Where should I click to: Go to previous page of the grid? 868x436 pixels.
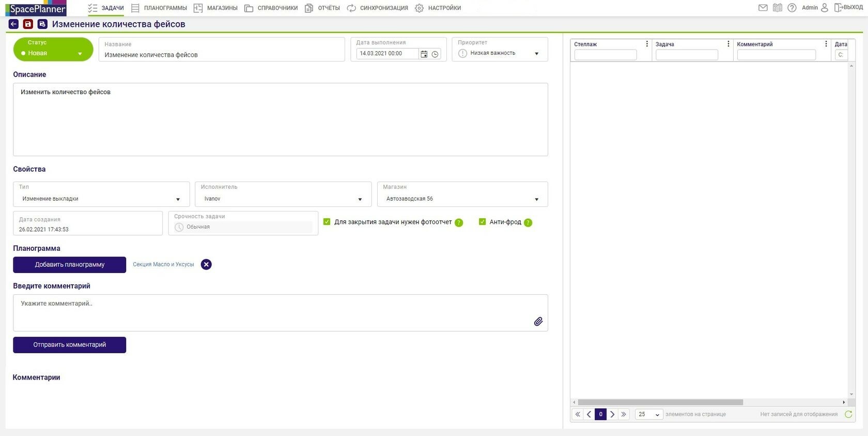coord(589,414)
